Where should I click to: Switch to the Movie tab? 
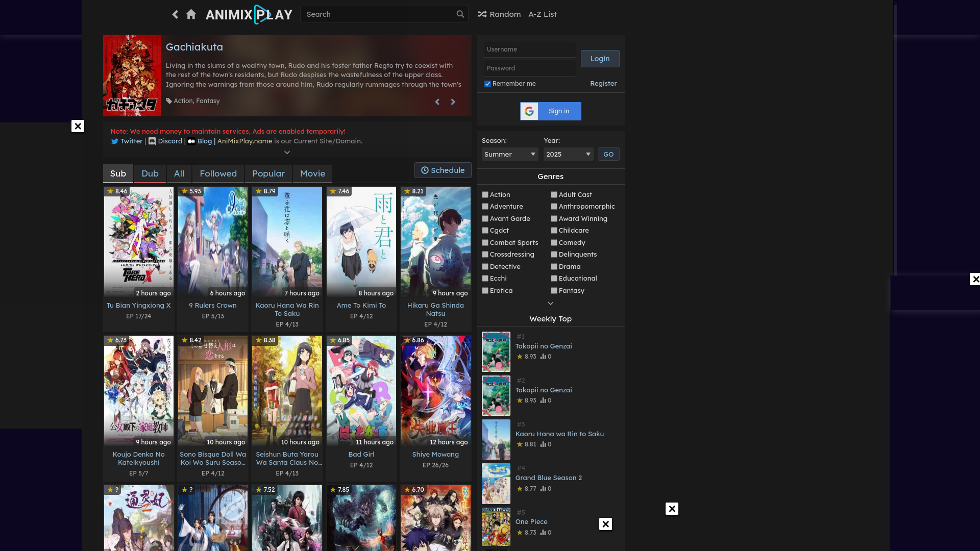[x=313, y=173]
